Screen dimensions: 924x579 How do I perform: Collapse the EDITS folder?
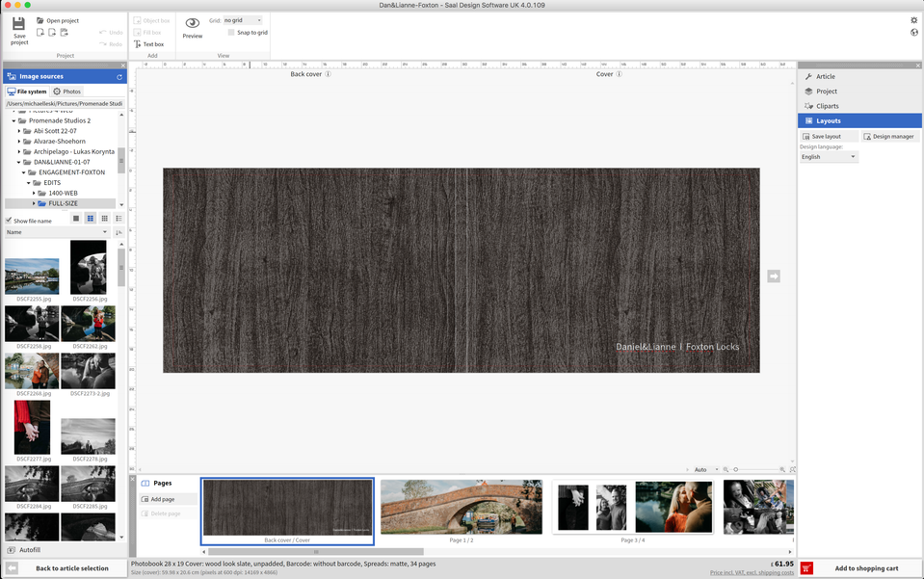pos(28,183)
